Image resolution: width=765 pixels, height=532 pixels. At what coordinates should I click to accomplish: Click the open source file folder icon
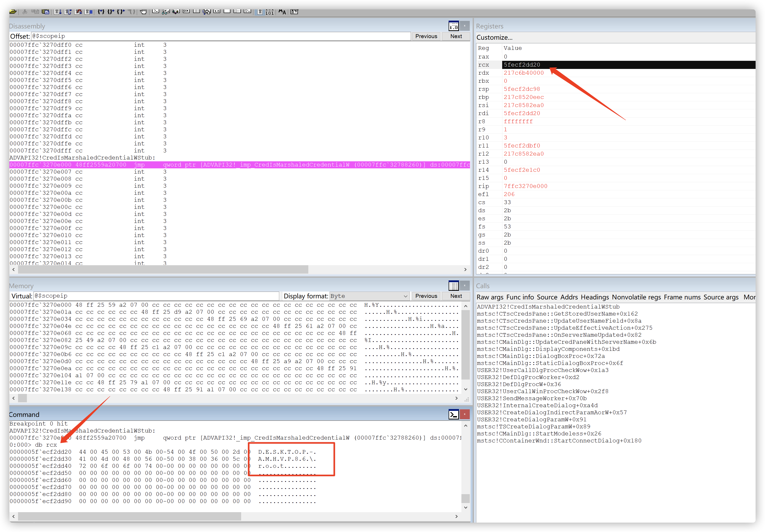click(13, 12)
